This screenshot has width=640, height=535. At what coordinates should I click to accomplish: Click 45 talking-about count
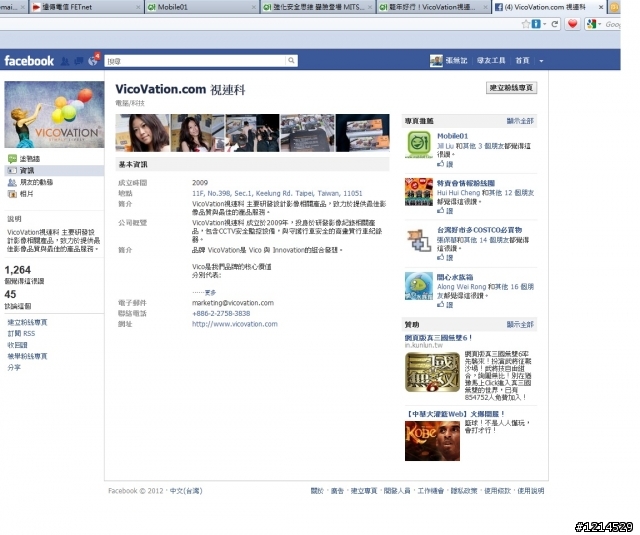pyautogui.click(x=10, y=294)
